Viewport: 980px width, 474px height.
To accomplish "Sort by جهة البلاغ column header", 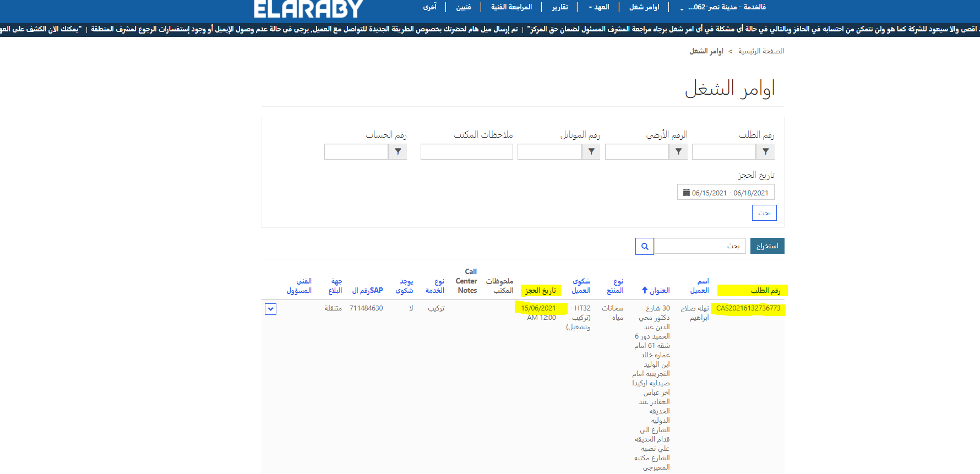I will pyautogui.click(x=335, y=286).
